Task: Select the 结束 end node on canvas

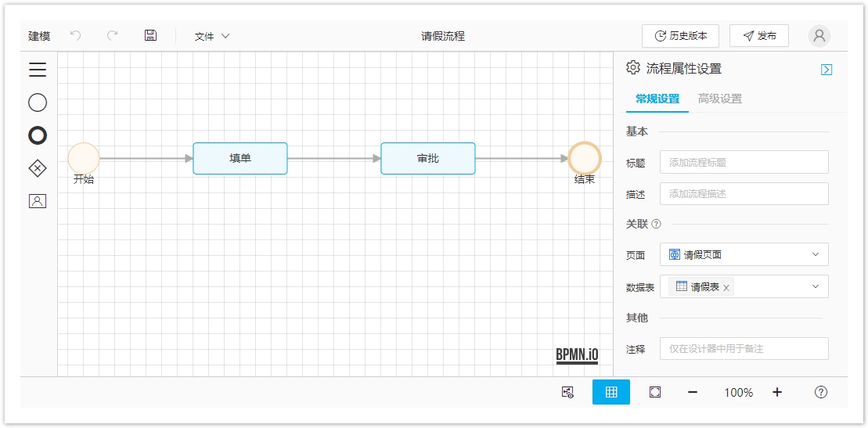Action: pos(585,158)
